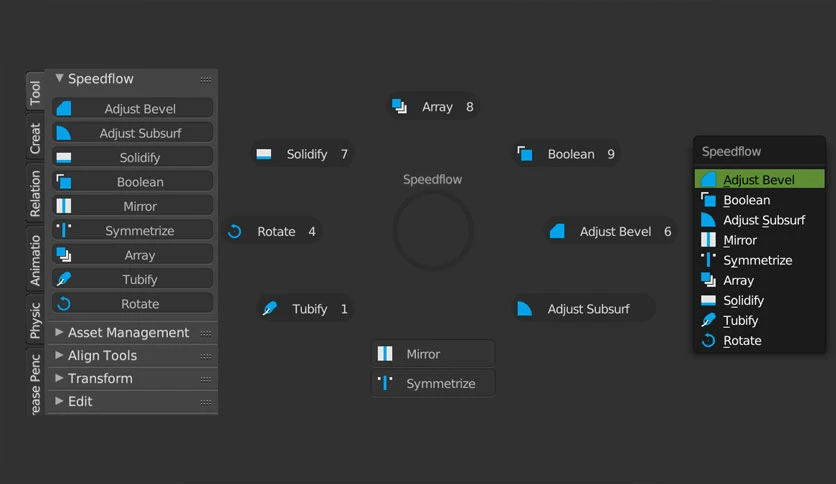The width and height of the screenshot is (836, 484).
Task: Click Tubify icon in popup list
Action: [708, 320]
